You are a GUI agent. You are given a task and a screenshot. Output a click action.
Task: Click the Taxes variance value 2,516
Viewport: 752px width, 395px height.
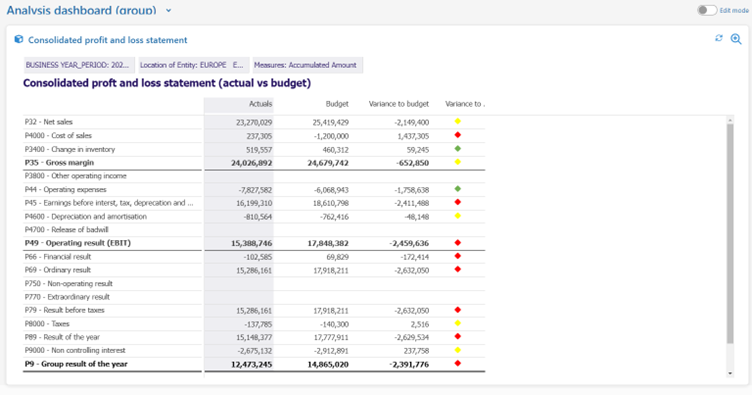(x=420, y=324)
